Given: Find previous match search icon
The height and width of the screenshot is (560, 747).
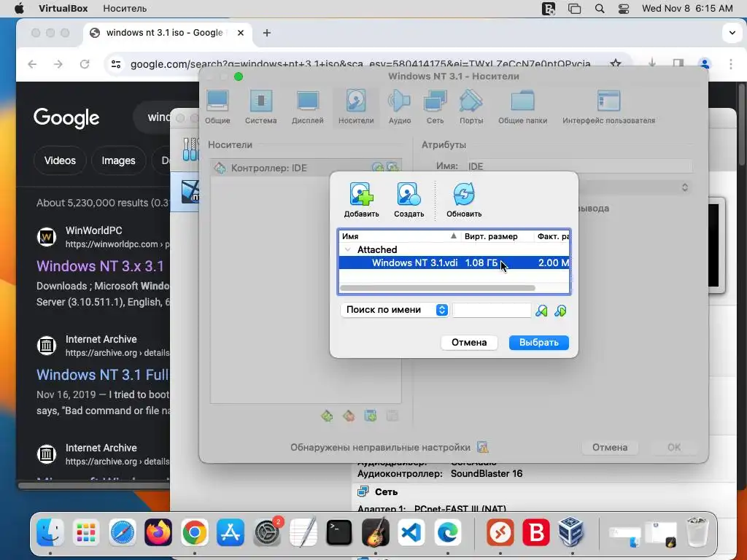Looking at the screenshot, I should (541, 311).
